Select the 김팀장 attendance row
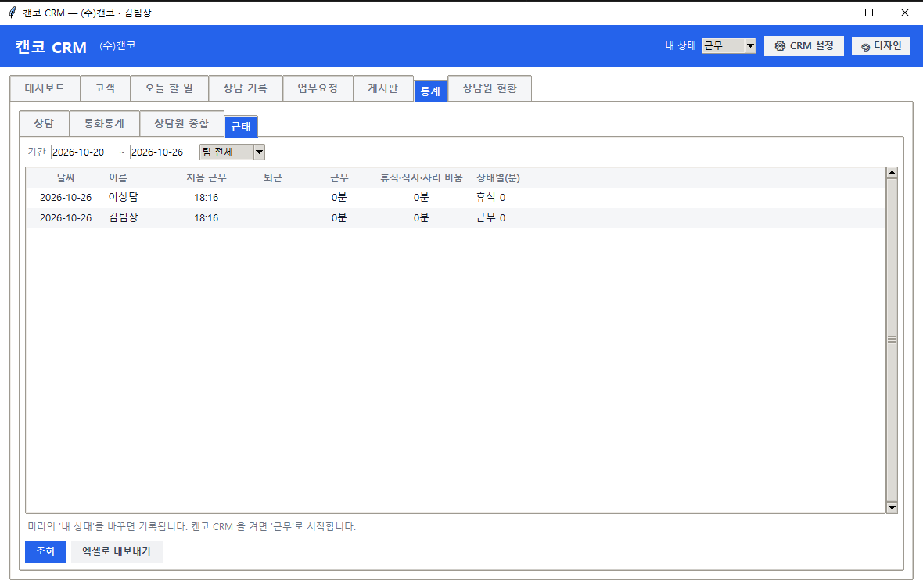 click(455, 218)
